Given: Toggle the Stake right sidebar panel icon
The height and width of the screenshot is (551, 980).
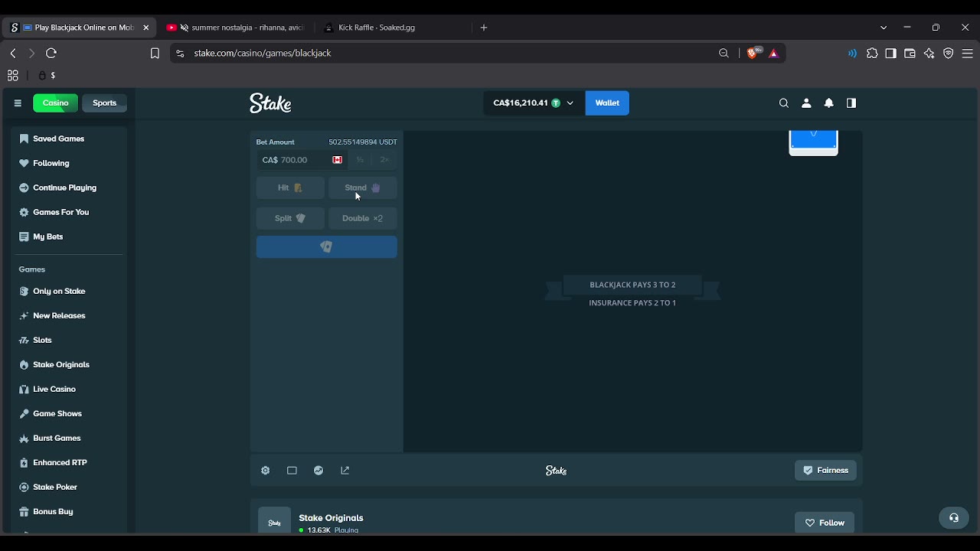Looking at the screenshot, I should click(851, 103).
